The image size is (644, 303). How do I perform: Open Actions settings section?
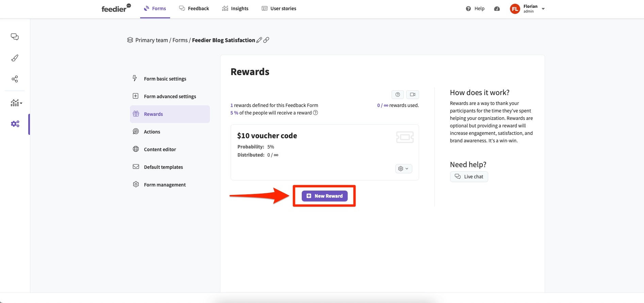[170, 132]
